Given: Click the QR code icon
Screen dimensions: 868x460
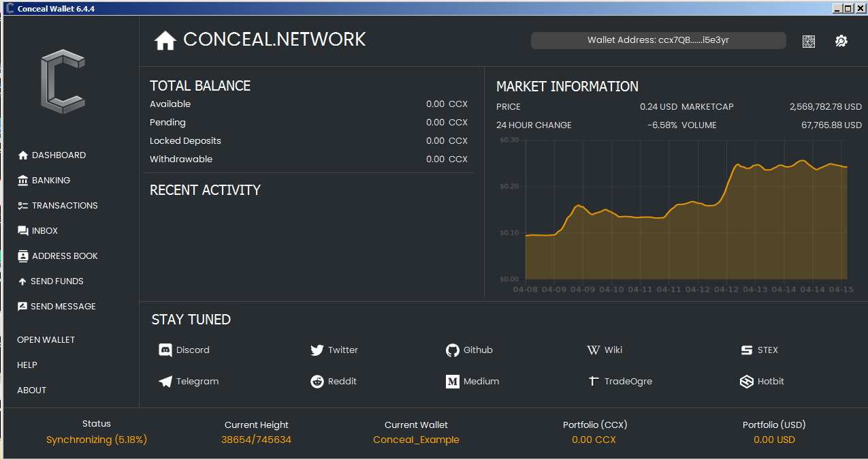Looking at the screenshot, I should tap(808, 41).
